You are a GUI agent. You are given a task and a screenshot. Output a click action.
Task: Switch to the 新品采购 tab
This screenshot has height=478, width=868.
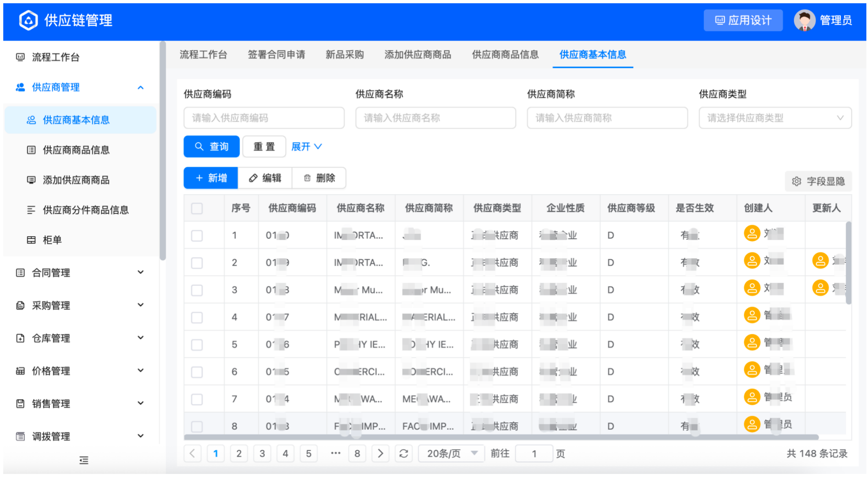click(x=345, y=55)
